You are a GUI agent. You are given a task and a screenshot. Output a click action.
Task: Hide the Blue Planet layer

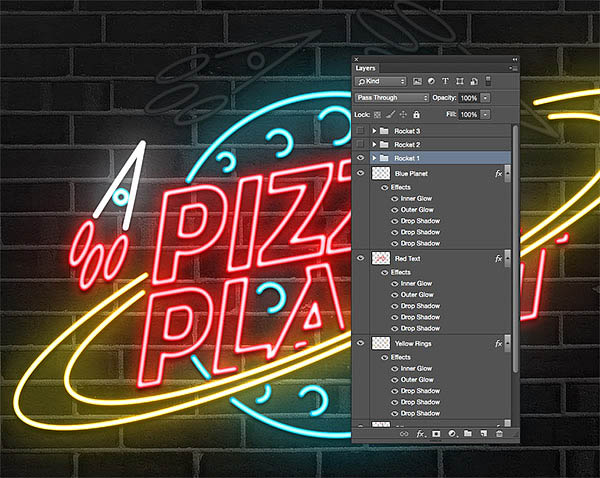(x=361, y=174)
